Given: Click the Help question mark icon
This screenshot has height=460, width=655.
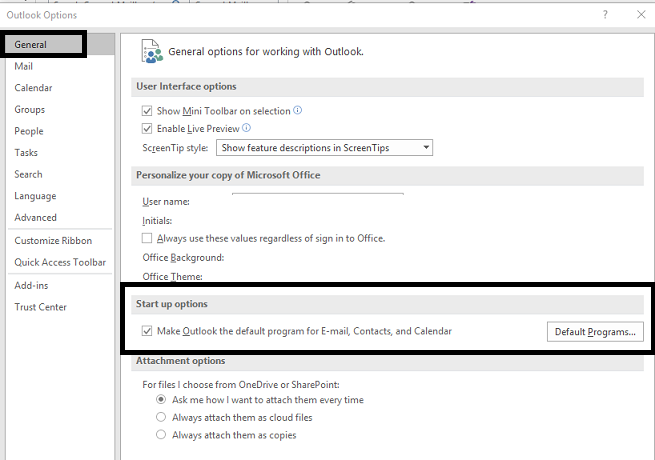Looking at the screenshot, I should point(605,15).
